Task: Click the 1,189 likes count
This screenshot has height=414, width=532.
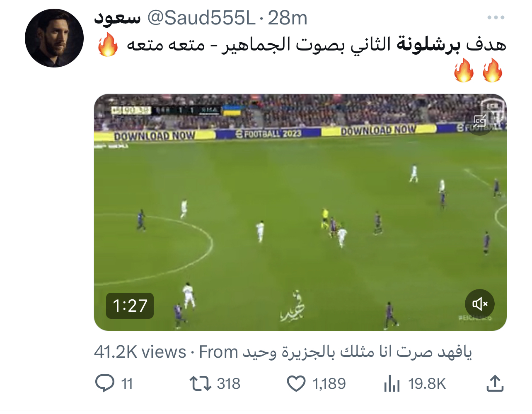Action: [329, 384]
